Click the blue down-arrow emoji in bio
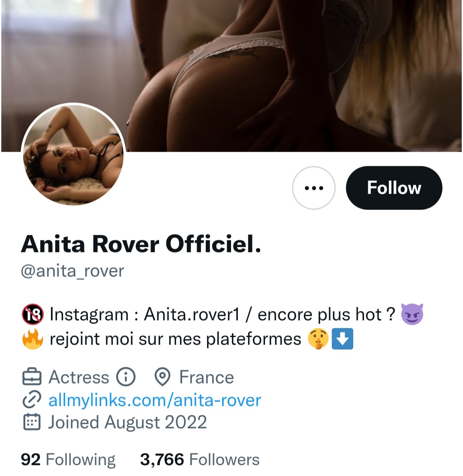The height and width of the screenshot is (476, 463). [343, 340]
